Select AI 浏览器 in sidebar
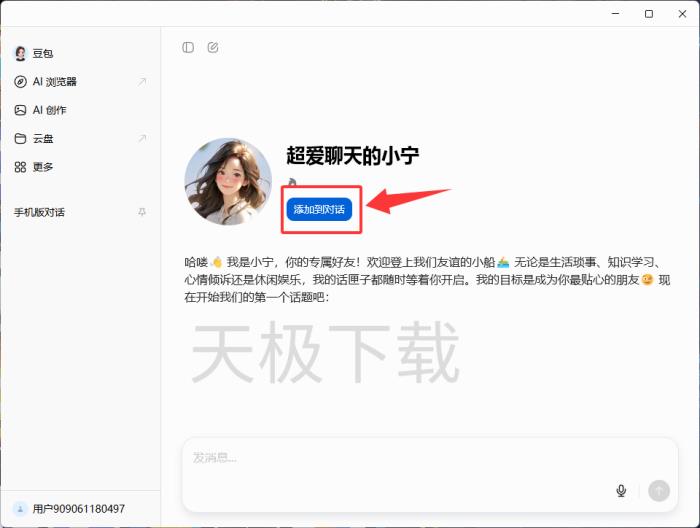Image resolution: width=700 pixels, height=528 pixels. click(x=54, y=82)
